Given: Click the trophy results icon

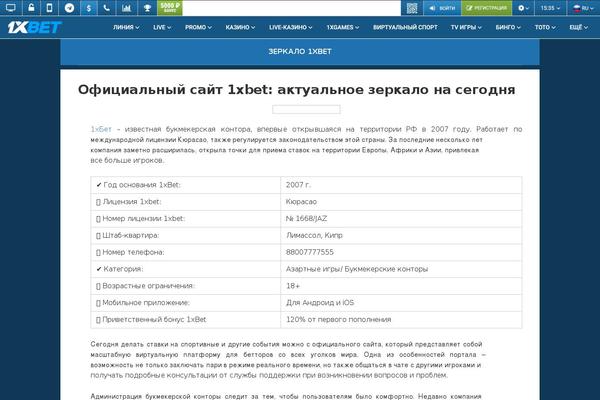Looking at the screenshot, I should click(147, 8).
